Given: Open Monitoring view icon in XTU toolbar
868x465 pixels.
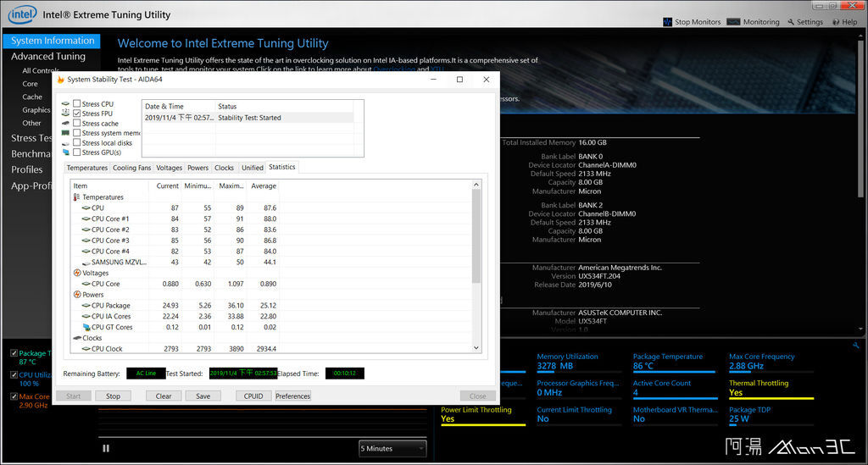Looking at the screenshot, I should (733, 22).
